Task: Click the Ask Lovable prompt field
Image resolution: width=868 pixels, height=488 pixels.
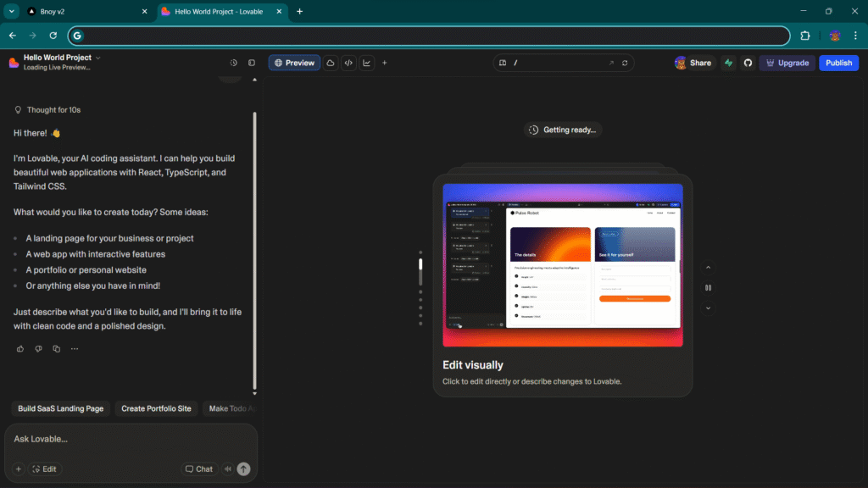Action: click(127, 439)
